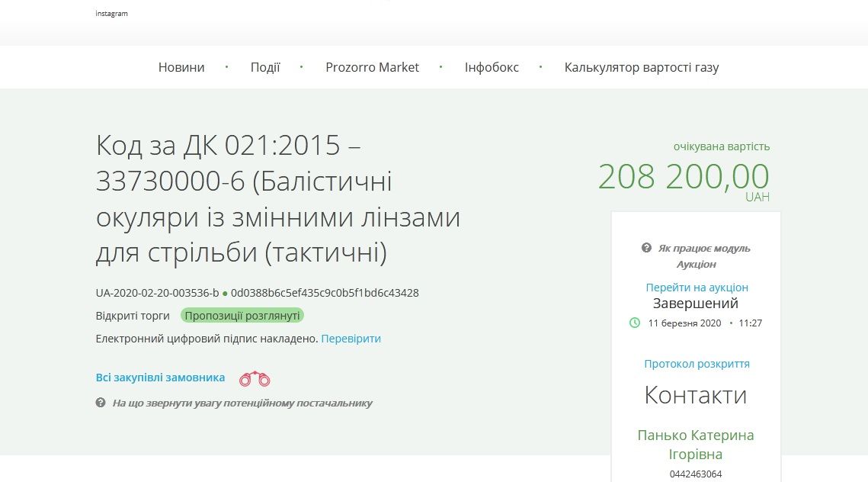Open Протокол розкриття link
Viewport: 868px width, 482px height.
[x=697, y=364]
